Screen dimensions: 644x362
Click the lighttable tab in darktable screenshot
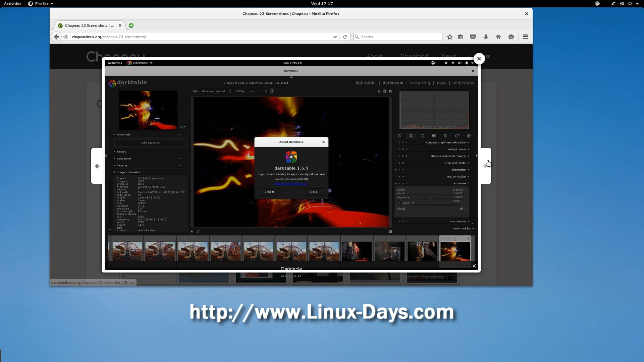[366, 83]
